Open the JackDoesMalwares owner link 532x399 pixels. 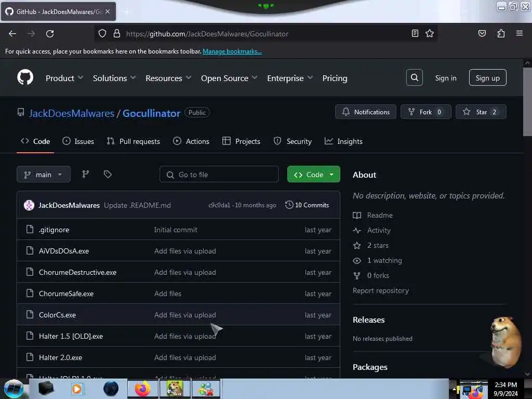pos(72,113)
